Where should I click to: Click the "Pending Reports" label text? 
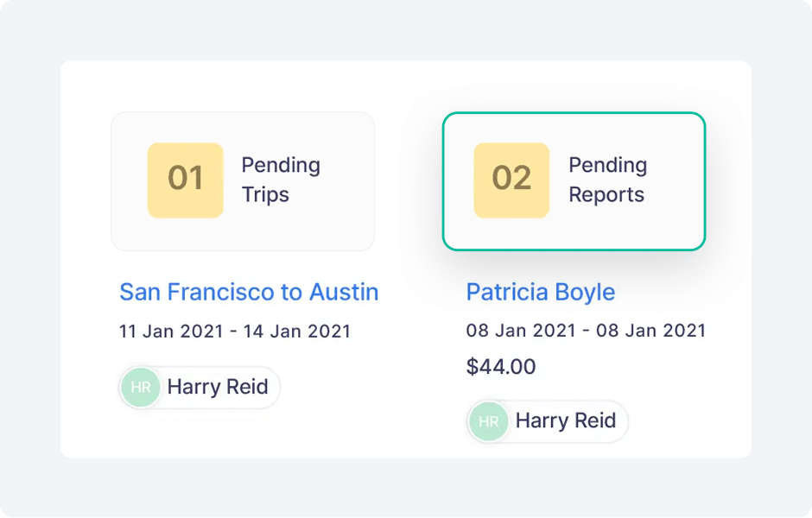pos(606,180)
